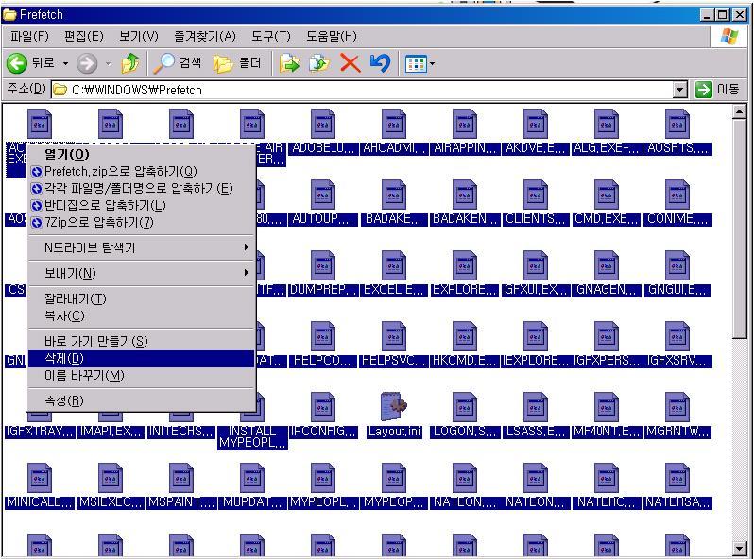Select the AUTOUP... file icon
Screen dimensions: 754x560
coord(322,195)
